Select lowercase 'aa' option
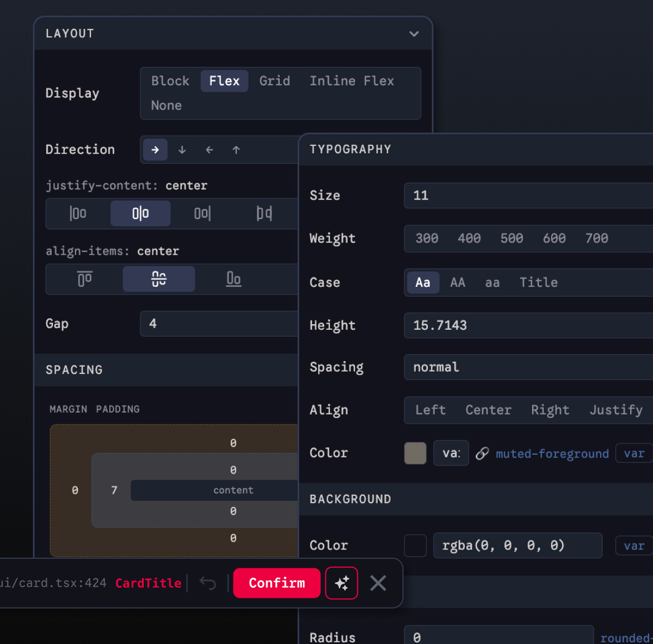This screenshot has height=644, width=653. (492, 282)
